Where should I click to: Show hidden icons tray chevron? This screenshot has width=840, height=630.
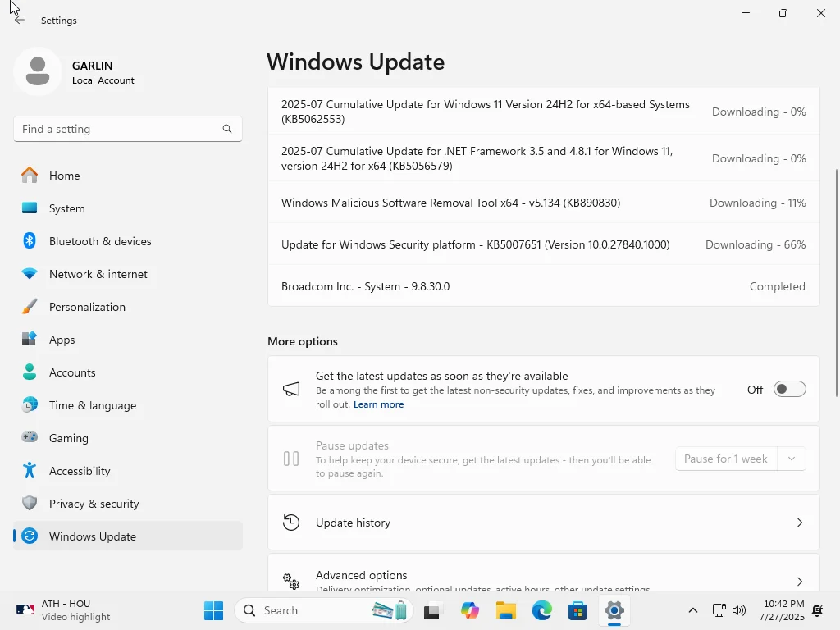tap(692, 610)
